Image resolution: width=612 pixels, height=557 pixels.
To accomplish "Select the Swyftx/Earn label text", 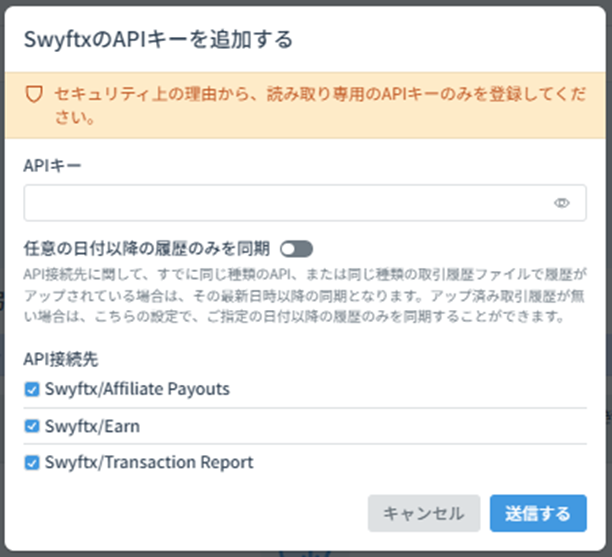I will 92,426.
